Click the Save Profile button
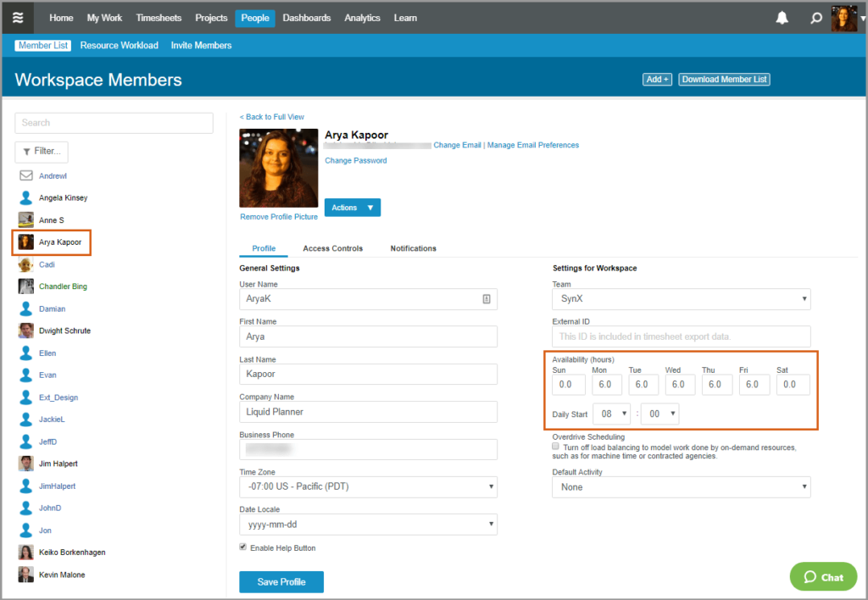Viewport: 868px width, 600px height. 281,582
